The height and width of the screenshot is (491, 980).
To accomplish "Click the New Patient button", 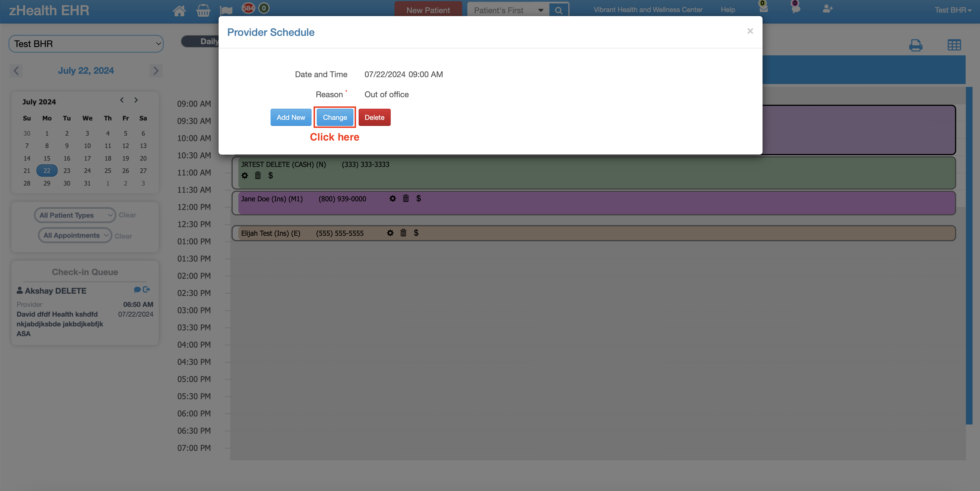I will (x=428, y=10).
